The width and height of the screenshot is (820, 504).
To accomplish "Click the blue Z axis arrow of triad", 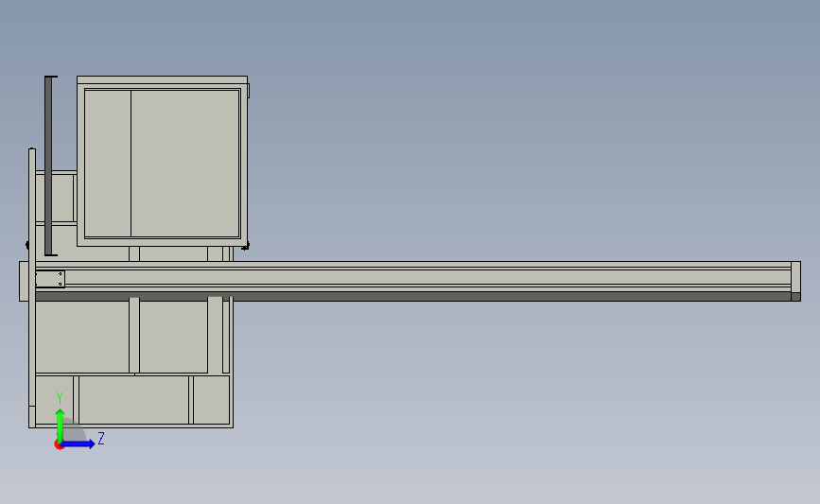I will [x=78, y=443].
